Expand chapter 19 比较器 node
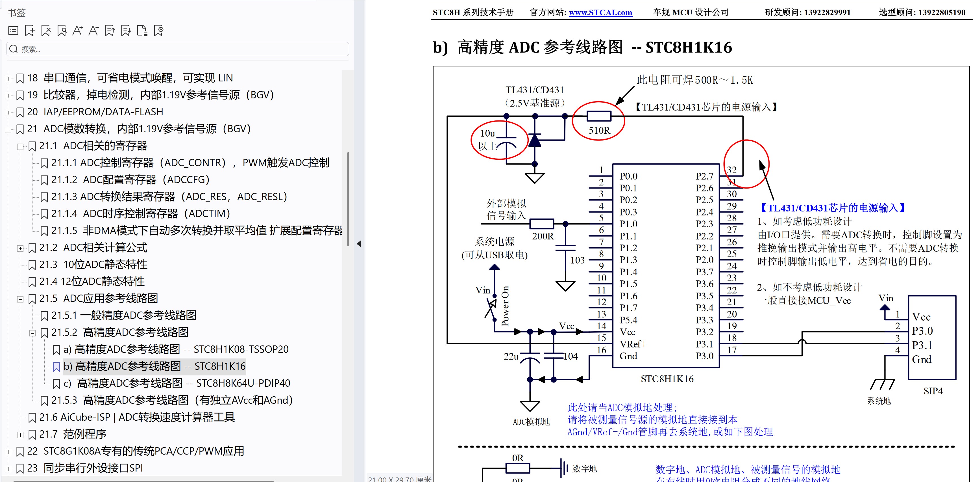This screenshot has height=482, width=980. tap(8, 96)
